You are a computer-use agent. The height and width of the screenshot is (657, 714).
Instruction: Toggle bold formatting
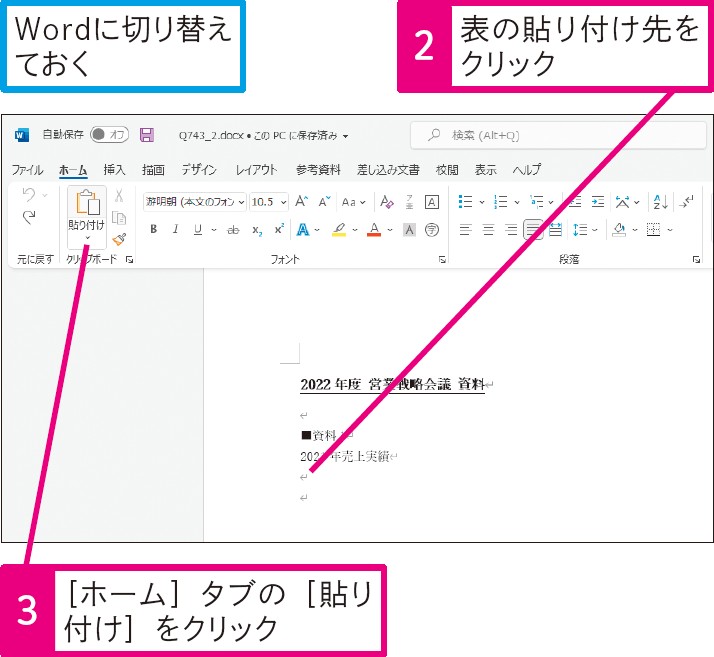[153, 229]
